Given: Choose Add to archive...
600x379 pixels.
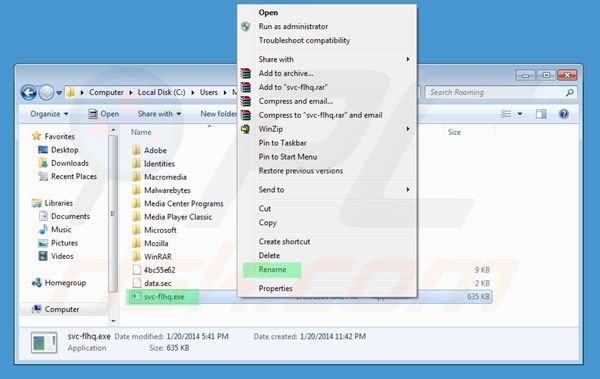Looking at the screenshot, I should point(286,73).
